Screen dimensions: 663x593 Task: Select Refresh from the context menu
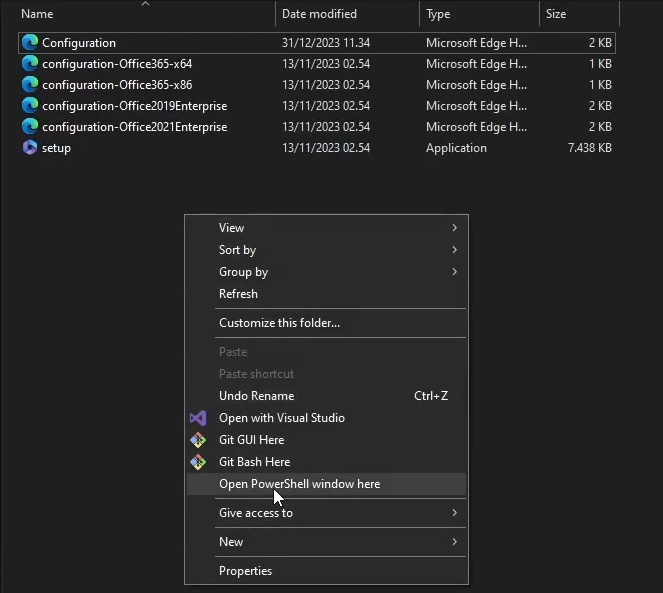(x=238, y=294)
